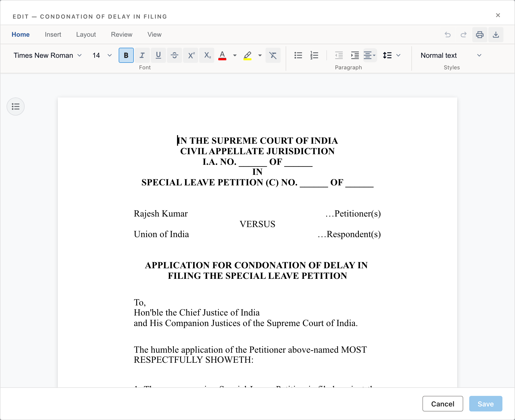Viewport: 515px width, 420px height.
Task: Click the 'I.A. NO.' line
Action: click(x=257, y=162)
